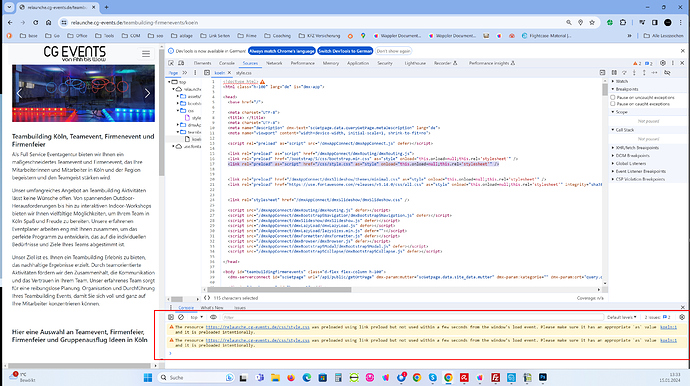Click the first style.css link in console warning
Viewport: 690px width, 386px height.
(x=257, y=327)
